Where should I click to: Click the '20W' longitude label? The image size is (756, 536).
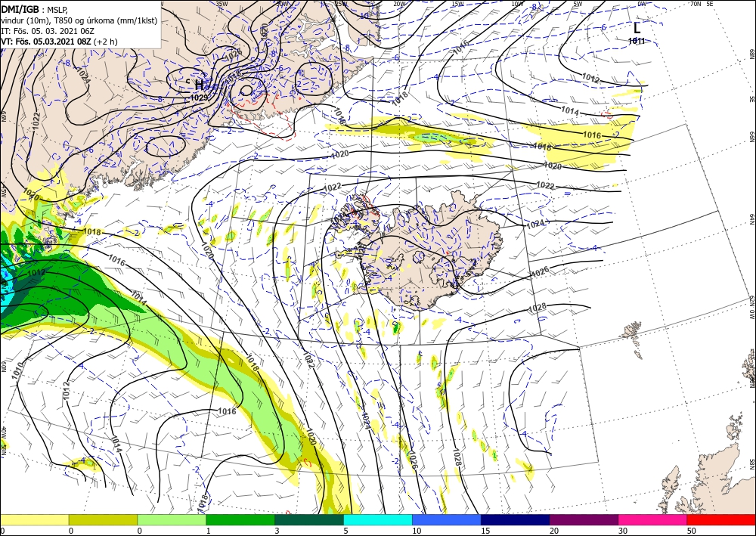[x=399, y=4]
